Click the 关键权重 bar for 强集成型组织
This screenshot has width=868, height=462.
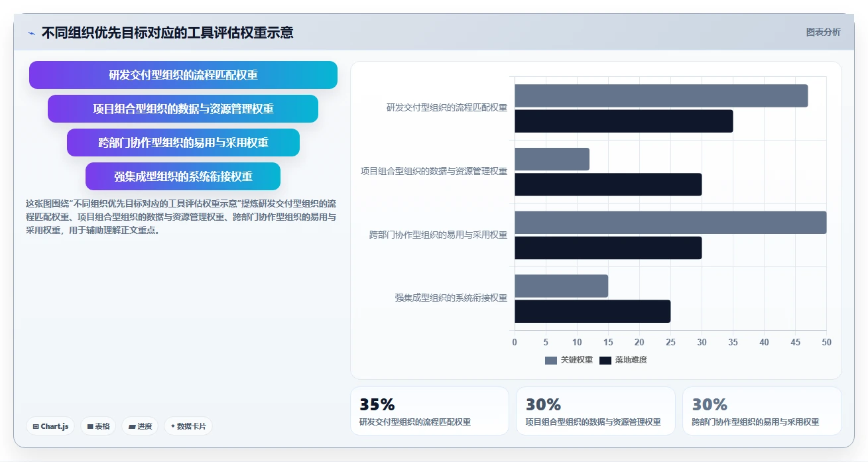click(561, 286)
